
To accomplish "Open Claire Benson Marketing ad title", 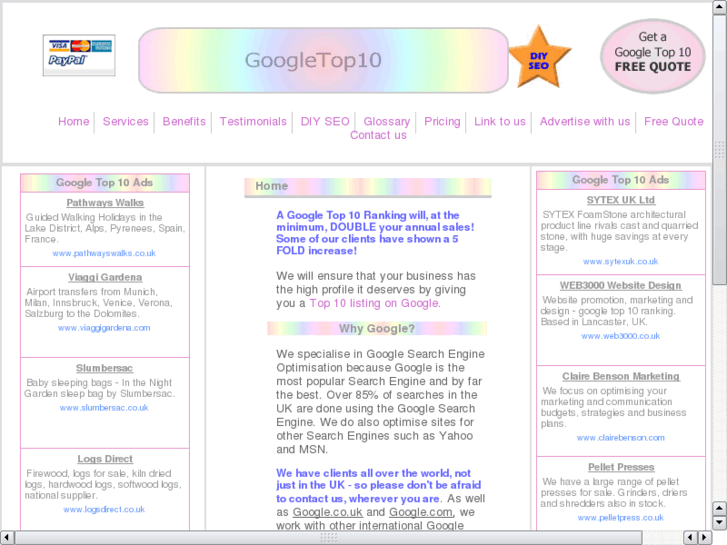I will click(620, 376).
